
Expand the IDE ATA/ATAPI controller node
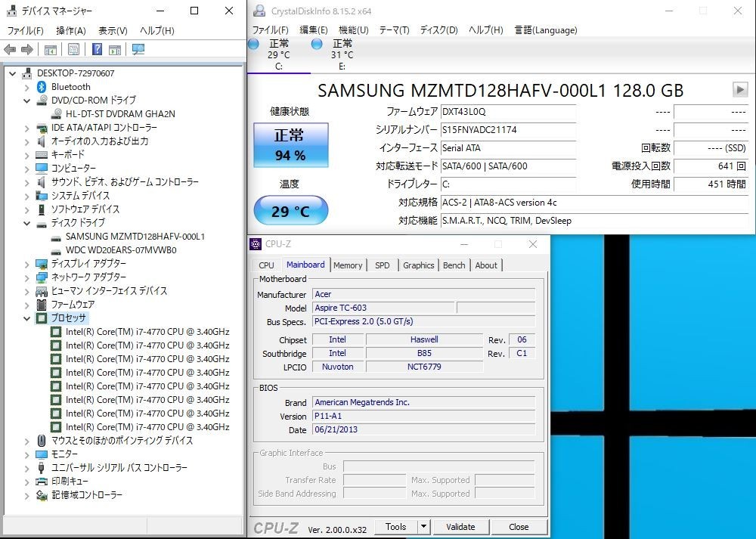point(27,129)
